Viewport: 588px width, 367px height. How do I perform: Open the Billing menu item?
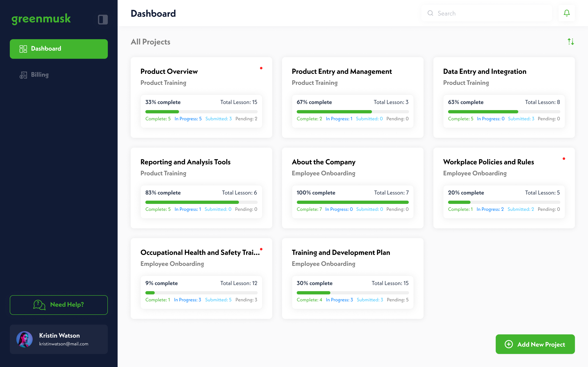[40, 75]
